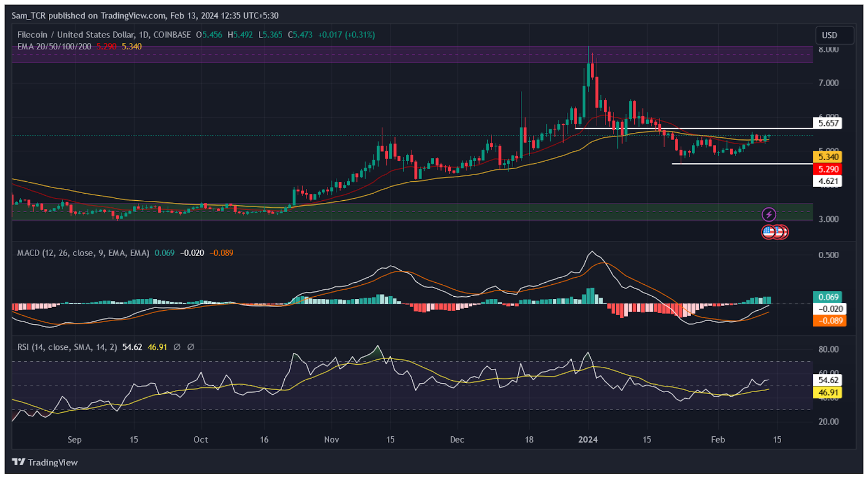The image size is (868, 478).
Task: Click the RSI legend value 54.62
Action: [132, 347]
